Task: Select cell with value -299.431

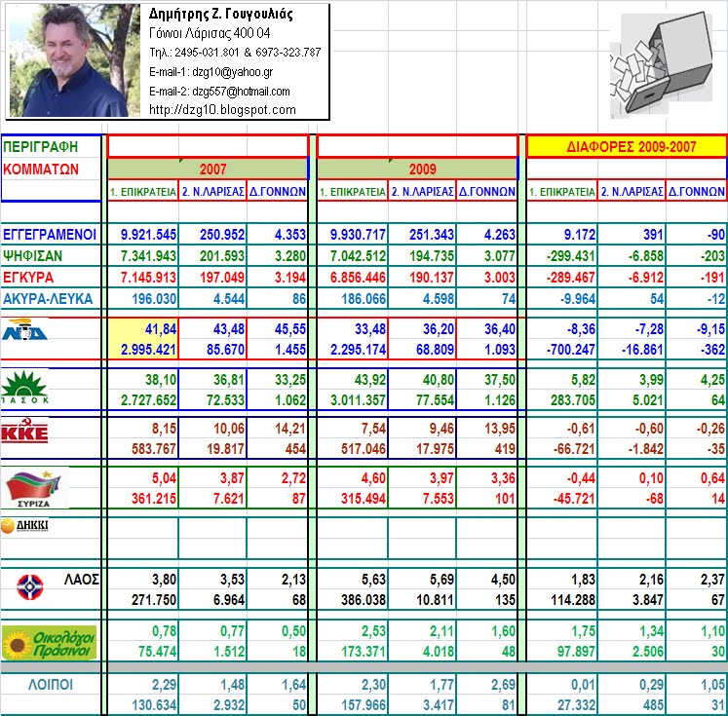Action: [562, 255]
